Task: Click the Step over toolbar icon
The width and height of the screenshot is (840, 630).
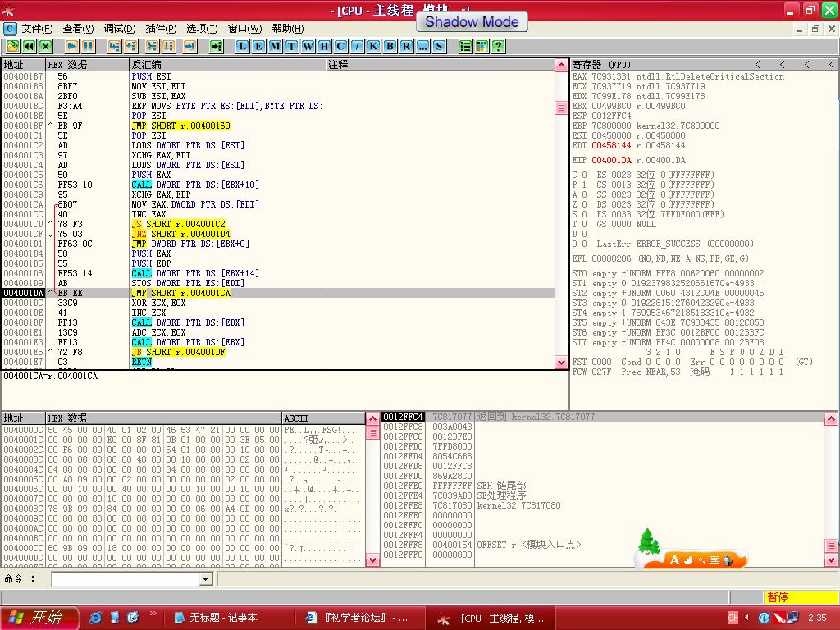Action: point(130,46)
